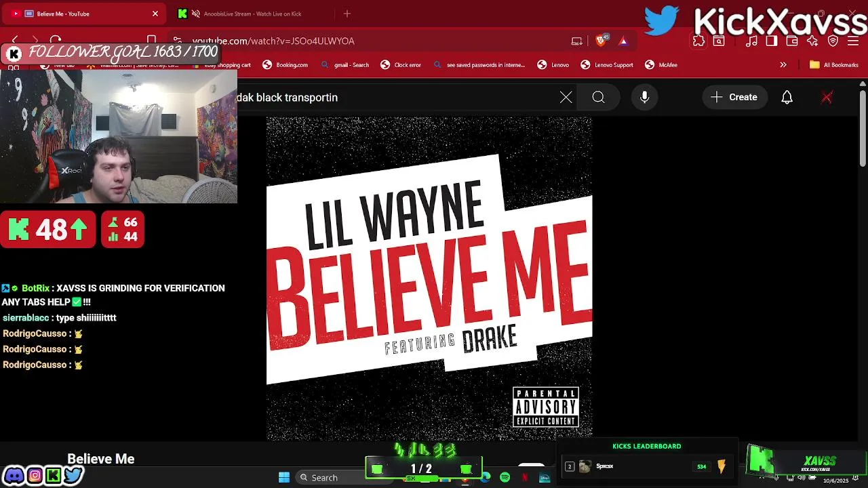Viewport: 868px width, 488px height.
Task: Click the install-app icon in address bar
Action: (577, 41)
